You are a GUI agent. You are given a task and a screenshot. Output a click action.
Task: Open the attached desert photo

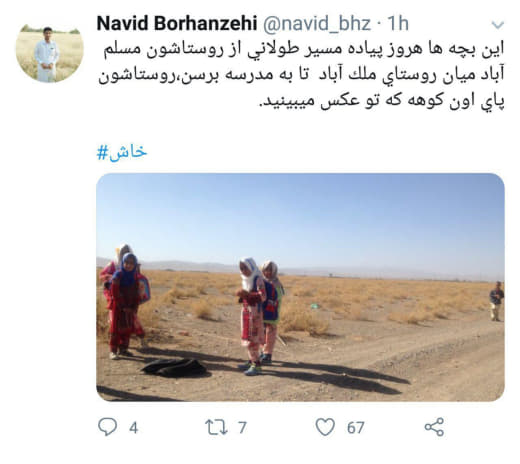coord(300,287)
